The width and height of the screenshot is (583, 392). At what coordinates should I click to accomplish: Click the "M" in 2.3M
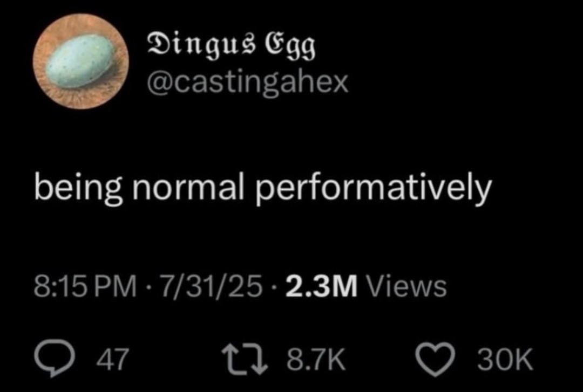346,287
